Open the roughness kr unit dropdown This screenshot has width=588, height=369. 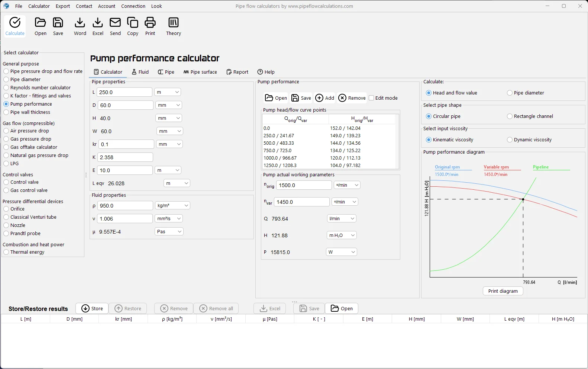click(x=169, y=144)
